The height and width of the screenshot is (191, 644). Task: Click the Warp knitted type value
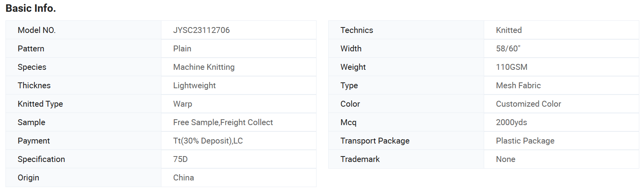click(183, 104)
